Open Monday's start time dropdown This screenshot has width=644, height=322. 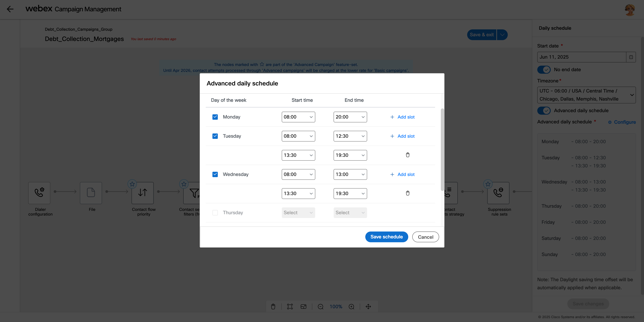point(298,117)
